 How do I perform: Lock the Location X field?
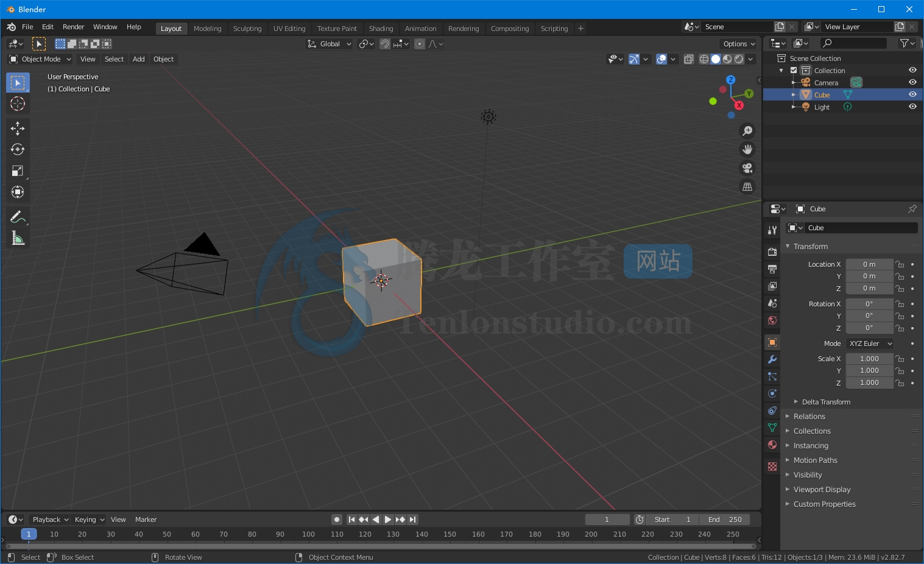pyautogui.click(x=900, y=264)
